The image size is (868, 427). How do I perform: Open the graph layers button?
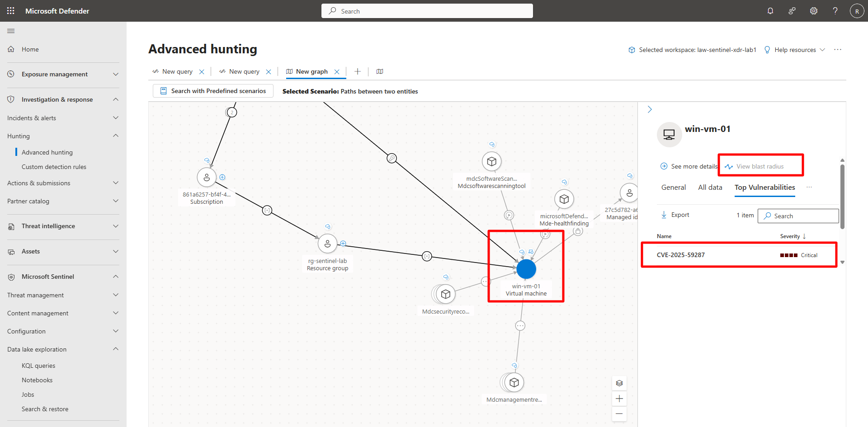pyautogui.click(x=619, y=383)
